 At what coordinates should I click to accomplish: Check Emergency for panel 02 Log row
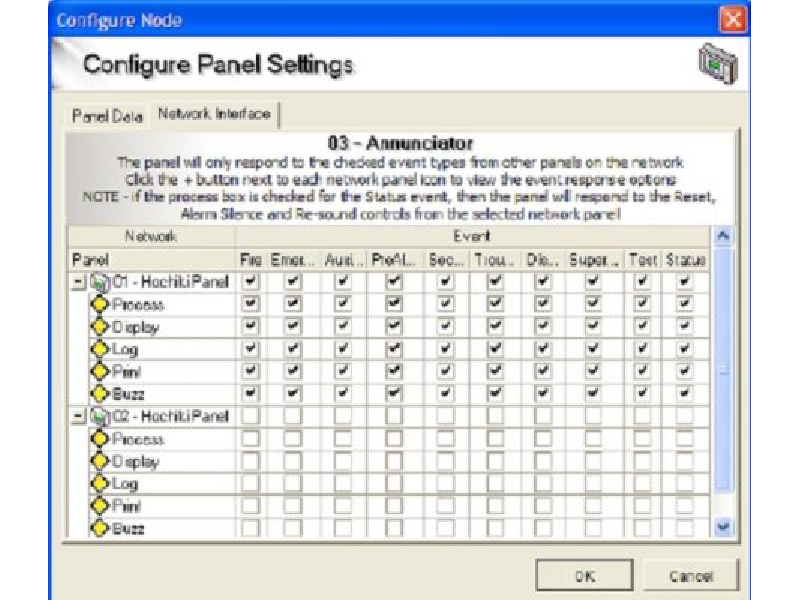(x=292, y=484)
